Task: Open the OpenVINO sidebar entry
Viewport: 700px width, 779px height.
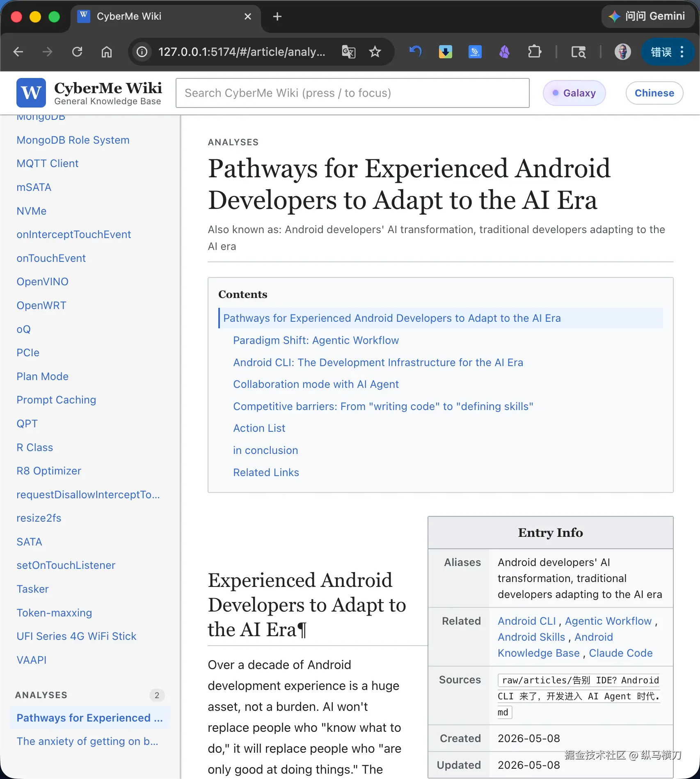Action: pyautogui.click(x=43, y=282)
